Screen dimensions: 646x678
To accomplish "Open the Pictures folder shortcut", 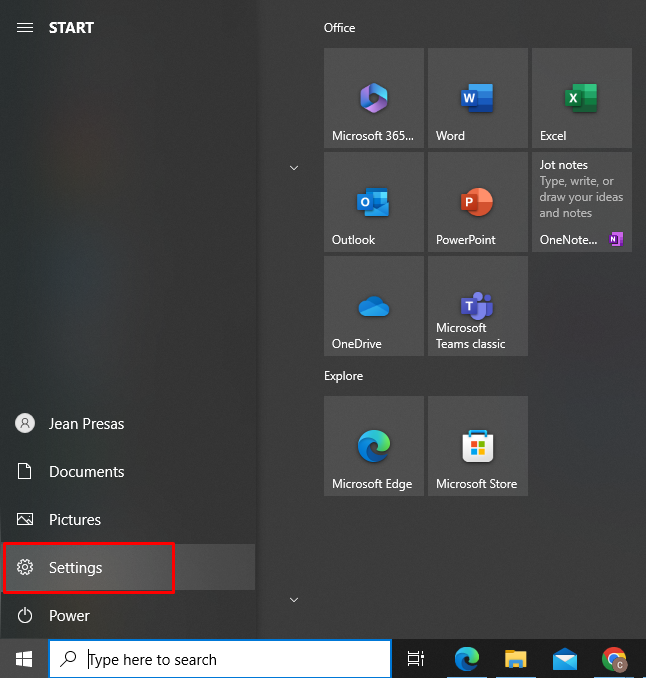I will tap(128, 519).
